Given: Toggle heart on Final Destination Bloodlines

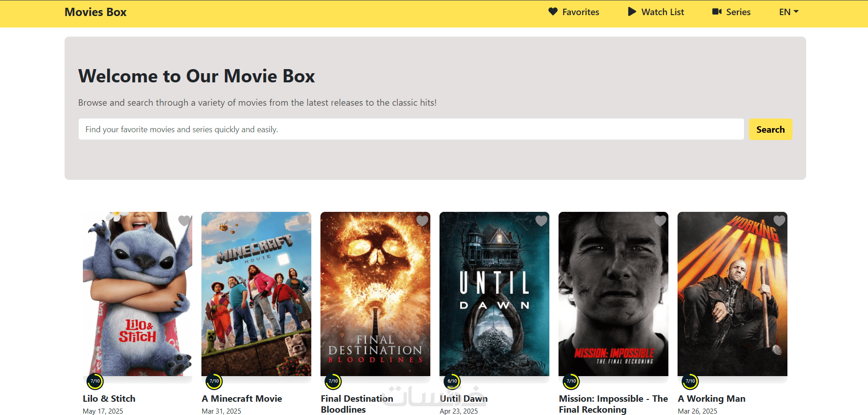Looking at the screenshot, I should coord(422,221).
